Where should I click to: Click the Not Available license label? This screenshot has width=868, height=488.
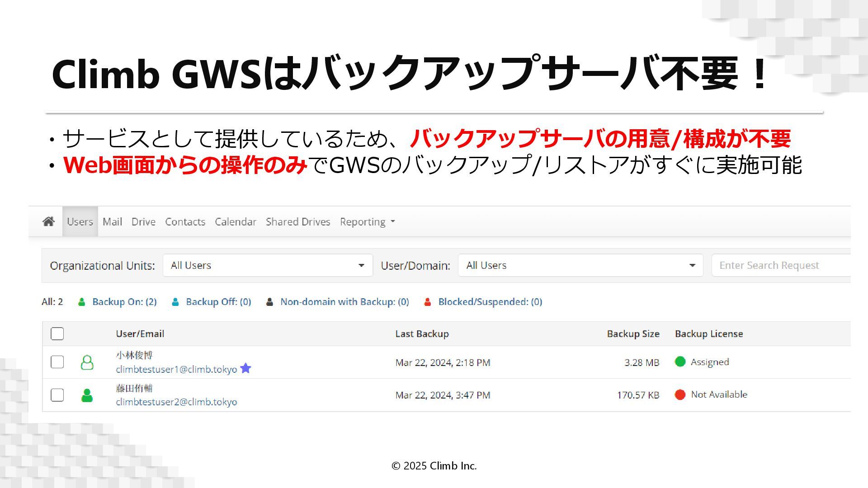[719, 394]
